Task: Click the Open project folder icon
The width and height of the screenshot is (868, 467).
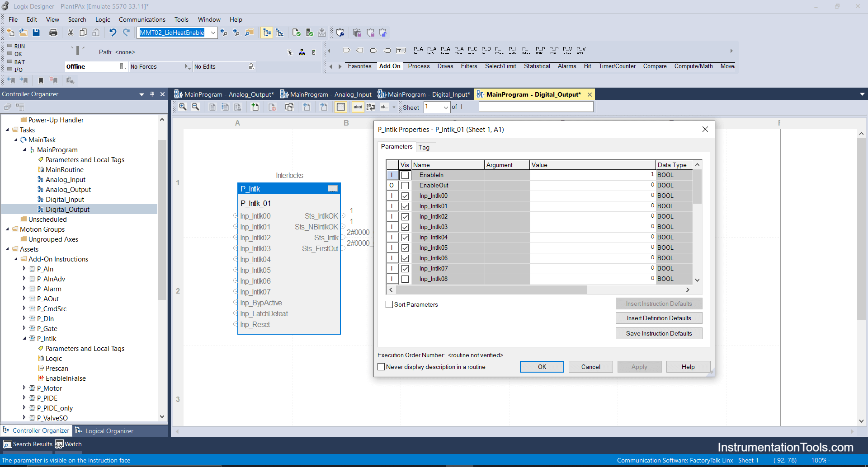Action: [24, 33]
